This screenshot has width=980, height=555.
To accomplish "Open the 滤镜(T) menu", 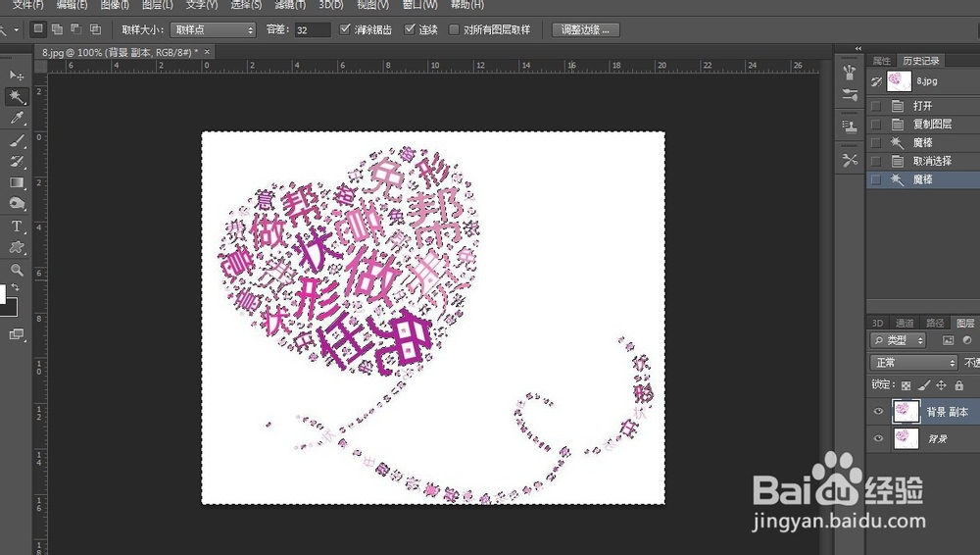I will 290,4.
